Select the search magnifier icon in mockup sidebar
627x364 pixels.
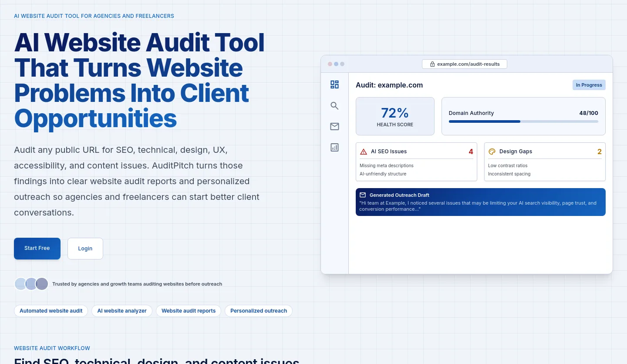click(x=334, y=106)
